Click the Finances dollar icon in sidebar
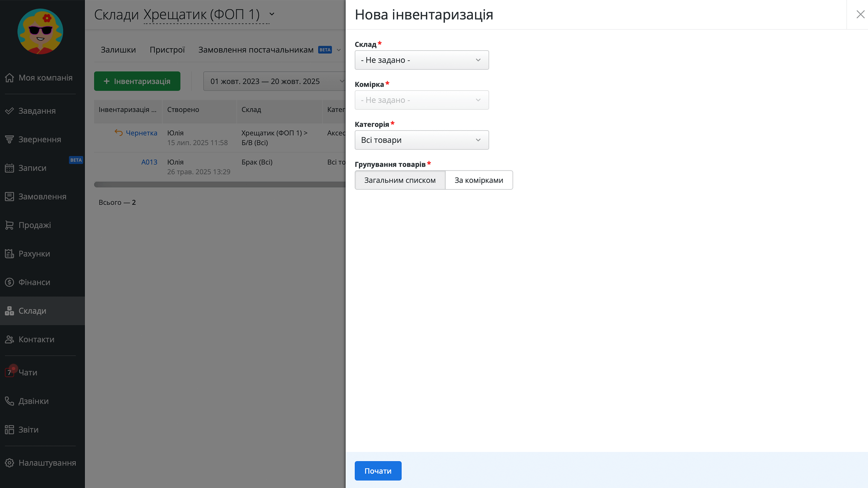 tap(9, 282)
